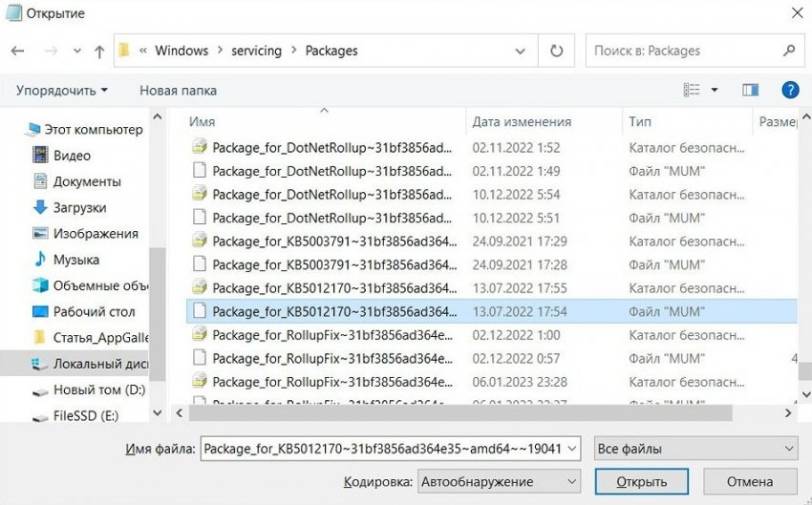Click Новая папка in the toolbar

178,90
